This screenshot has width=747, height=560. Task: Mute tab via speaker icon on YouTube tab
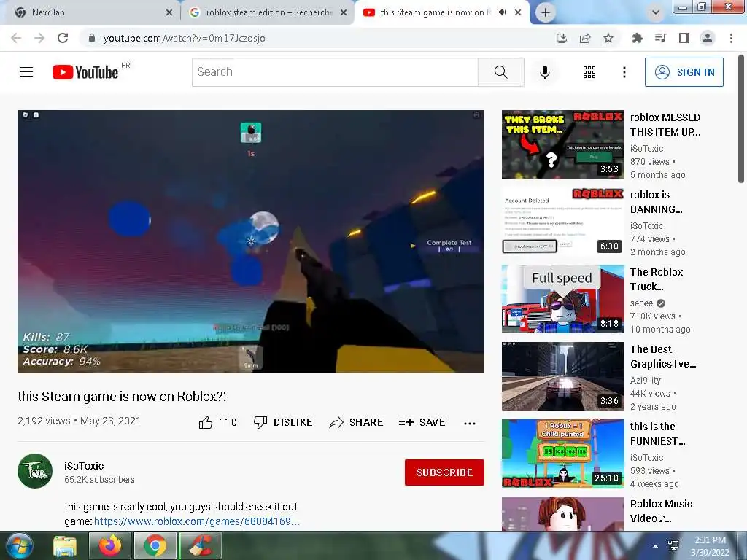[x=502, y=12]
